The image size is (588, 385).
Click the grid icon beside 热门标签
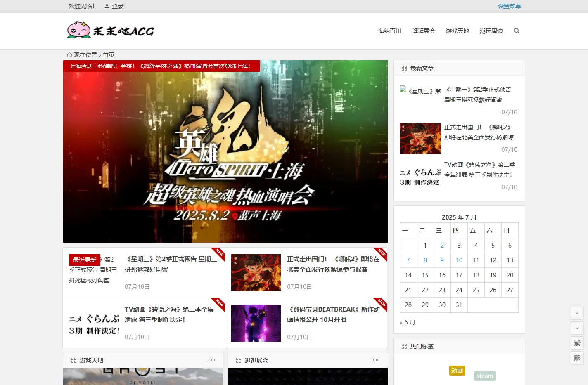point(404,346)
